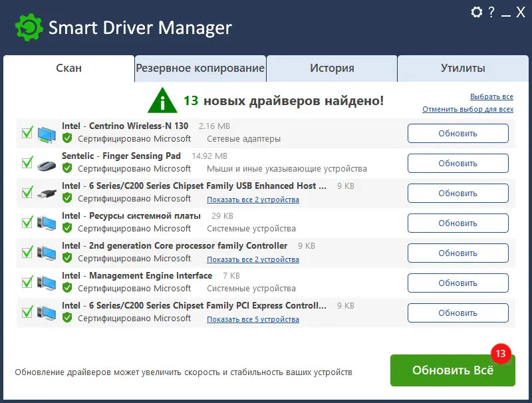Click the Отменить выбор для всех link
This screenshot has height=403, width=532.
point(467,109)
